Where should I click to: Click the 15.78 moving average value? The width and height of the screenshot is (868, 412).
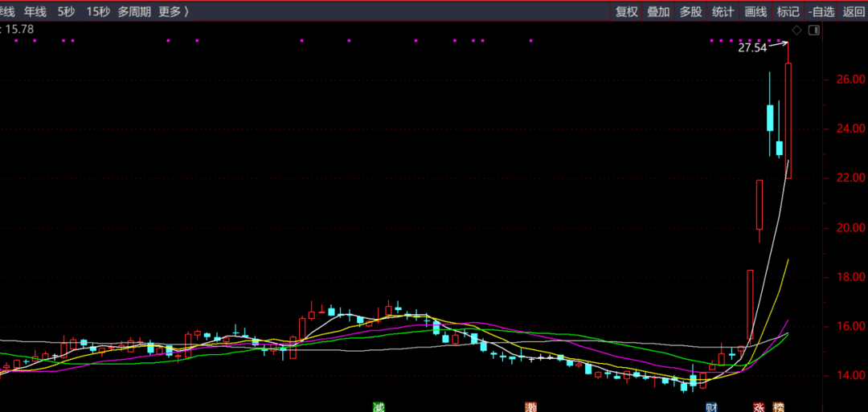tap(19, 29)
